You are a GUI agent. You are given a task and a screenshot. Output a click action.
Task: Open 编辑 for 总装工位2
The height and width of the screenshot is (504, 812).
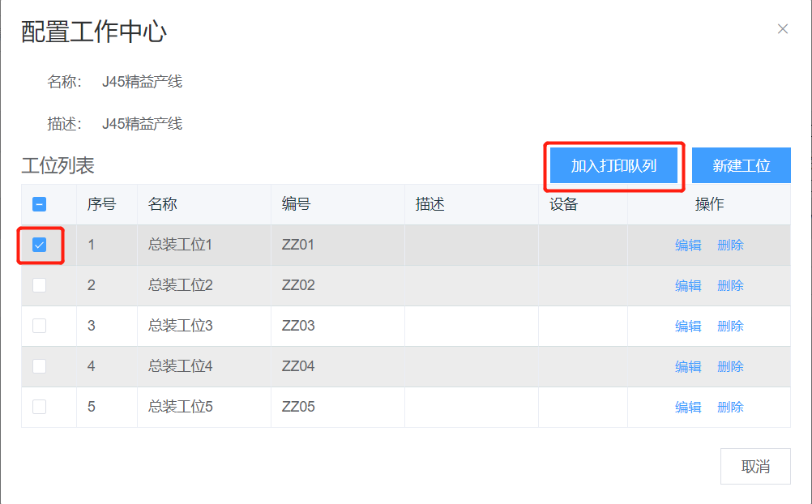(x=688, y=286)
